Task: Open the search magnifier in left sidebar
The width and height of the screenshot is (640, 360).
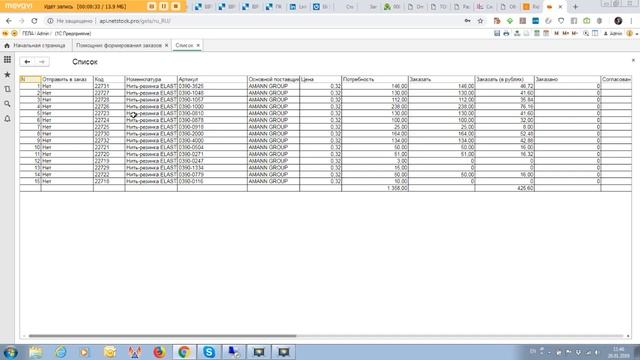Action: click(7, 104)
